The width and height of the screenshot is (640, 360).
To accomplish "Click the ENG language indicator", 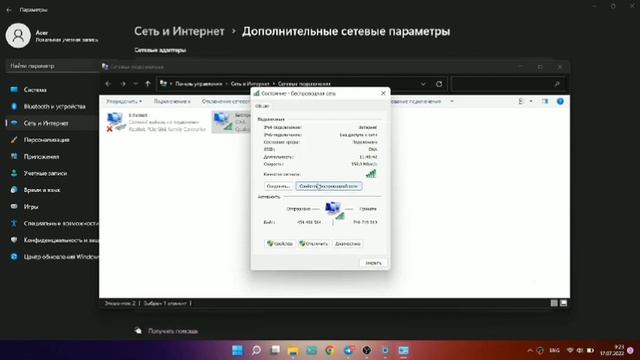I will pos(554,350).
